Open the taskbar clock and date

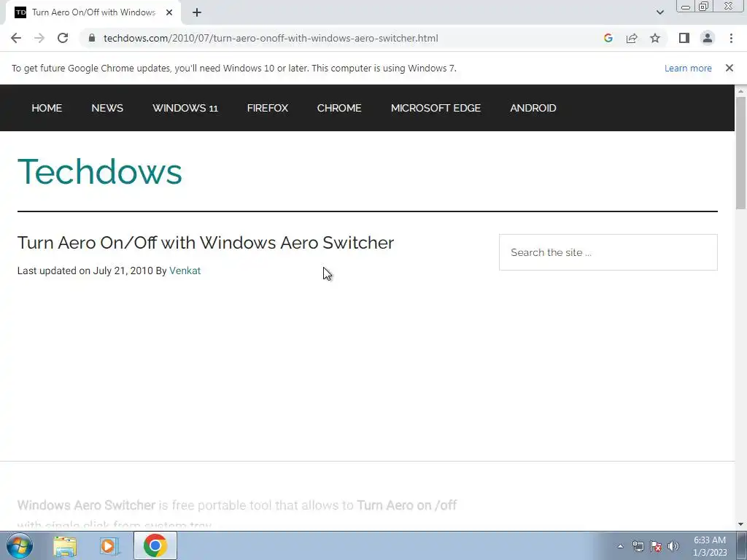tap(710, 546)
